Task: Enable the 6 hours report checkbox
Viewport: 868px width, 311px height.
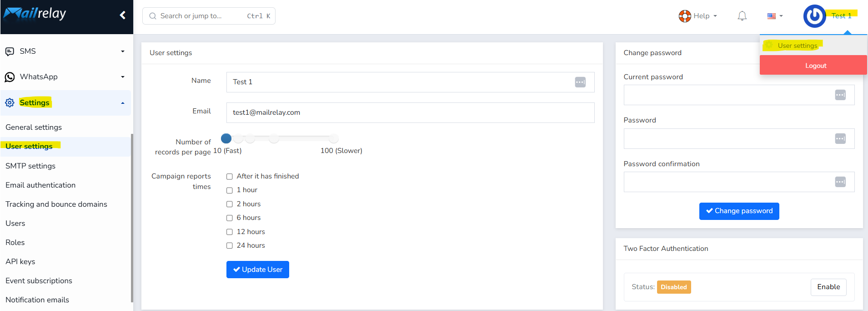Action: [x=230, y=218]
